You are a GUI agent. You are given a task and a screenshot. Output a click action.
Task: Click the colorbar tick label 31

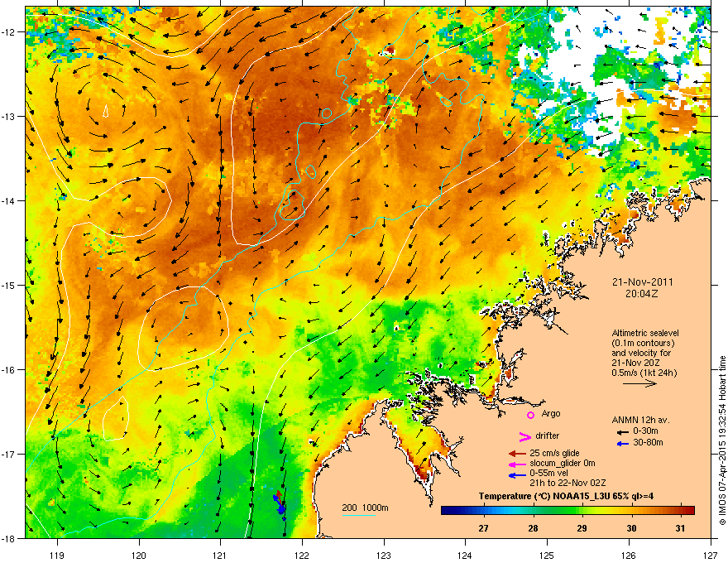coord(680,528)
